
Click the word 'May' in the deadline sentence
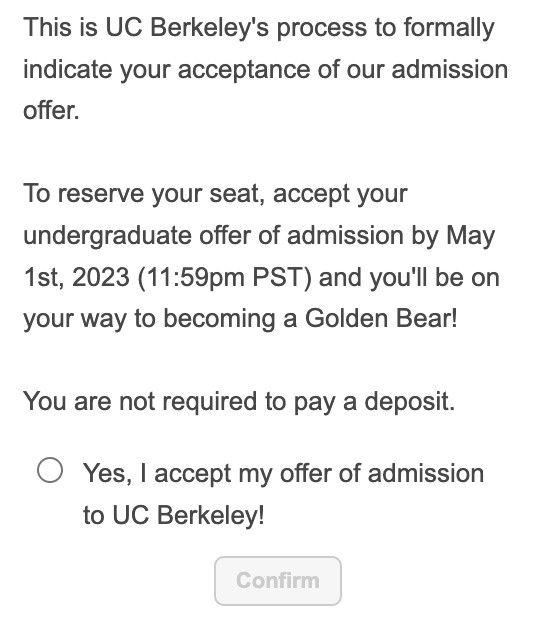(x=470, y=236)
